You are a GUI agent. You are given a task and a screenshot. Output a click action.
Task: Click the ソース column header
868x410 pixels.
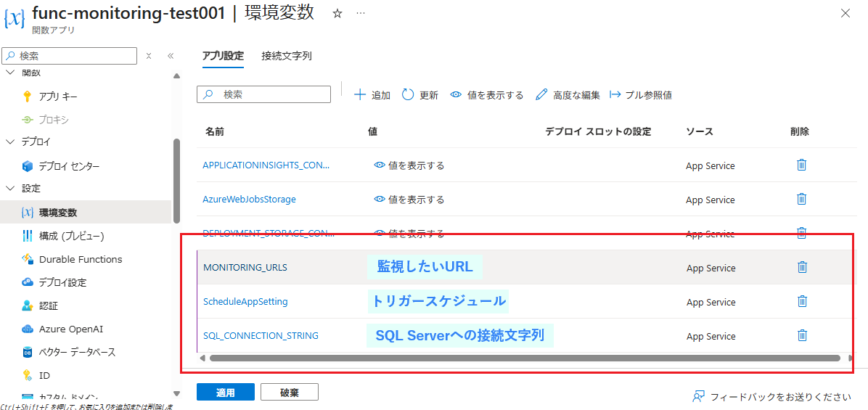point(700,131)
